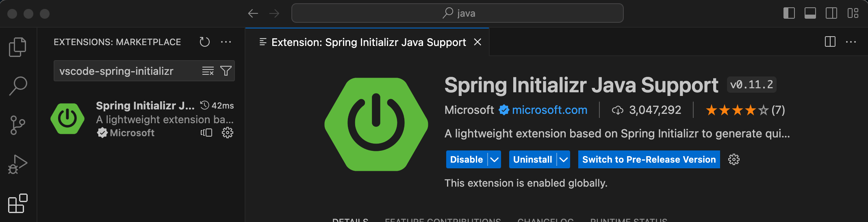Screen dimensions: 868x222
Task: Select the Spring Initializr extension tab
Action: pyautogui.click(x=368, y=42)
